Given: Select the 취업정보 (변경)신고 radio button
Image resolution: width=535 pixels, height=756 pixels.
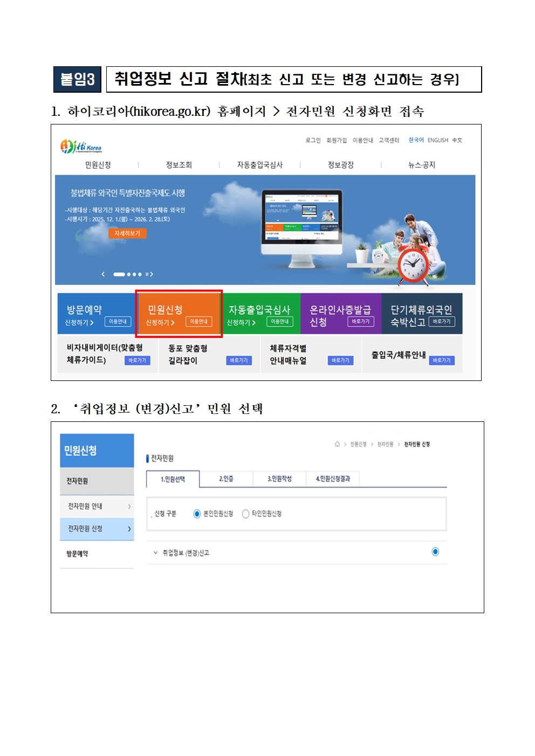Looking at the screenshot, I should pos(435,551).
